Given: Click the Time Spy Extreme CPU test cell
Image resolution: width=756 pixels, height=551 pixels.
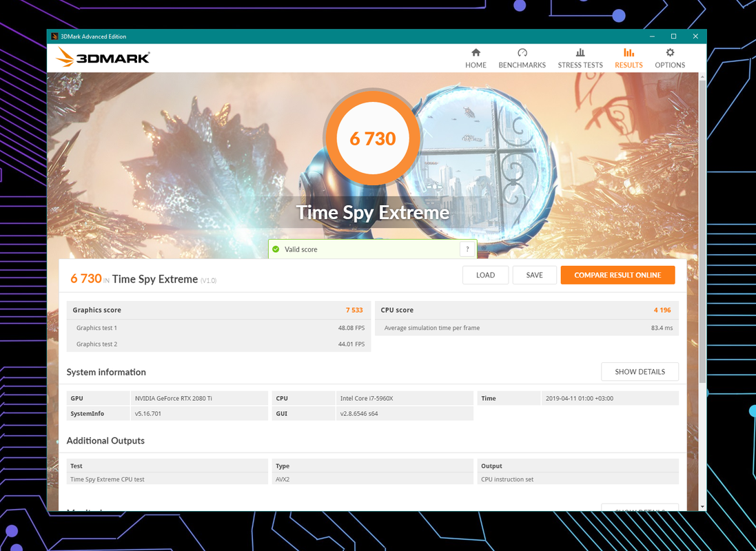Looking at the screenshot, I should [x=167, y=479].
